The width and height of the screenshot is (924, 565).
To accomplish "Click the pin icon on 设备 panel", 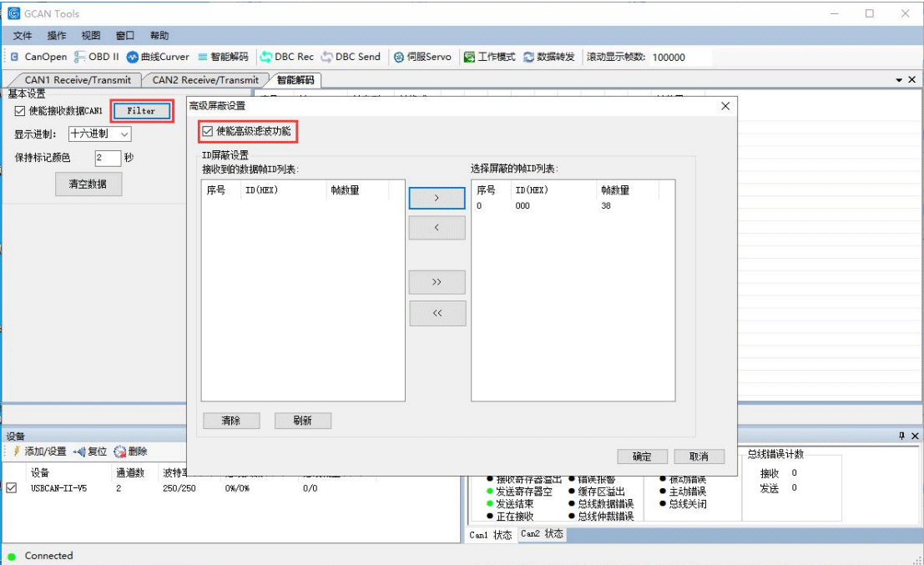I will 901,436.
